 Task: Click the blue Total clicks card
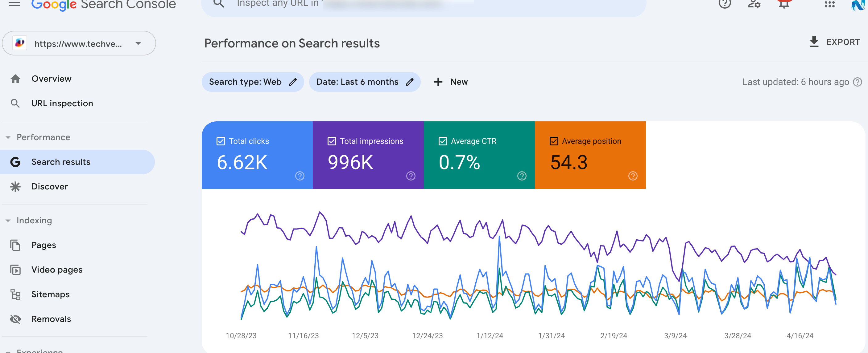(257, 155)
